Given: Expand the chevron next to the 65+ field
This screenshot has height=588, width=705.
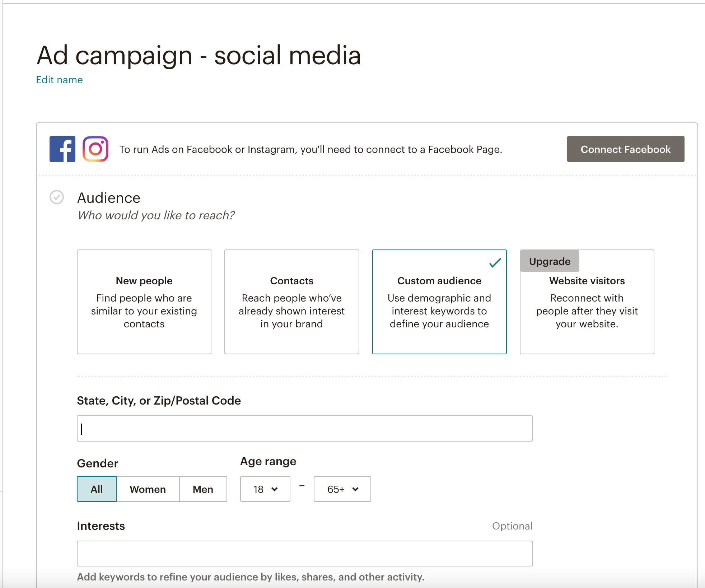Looking at the screenshot, I should coord(355,489).
